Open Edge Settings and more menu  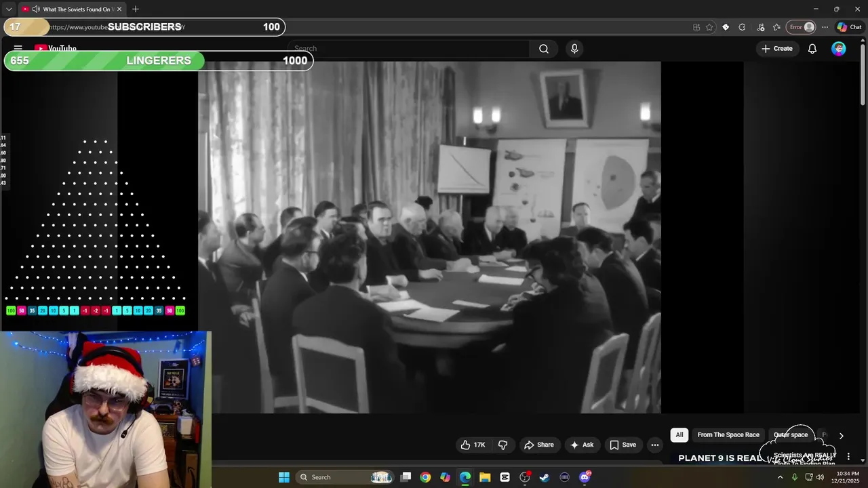(825, 27)
